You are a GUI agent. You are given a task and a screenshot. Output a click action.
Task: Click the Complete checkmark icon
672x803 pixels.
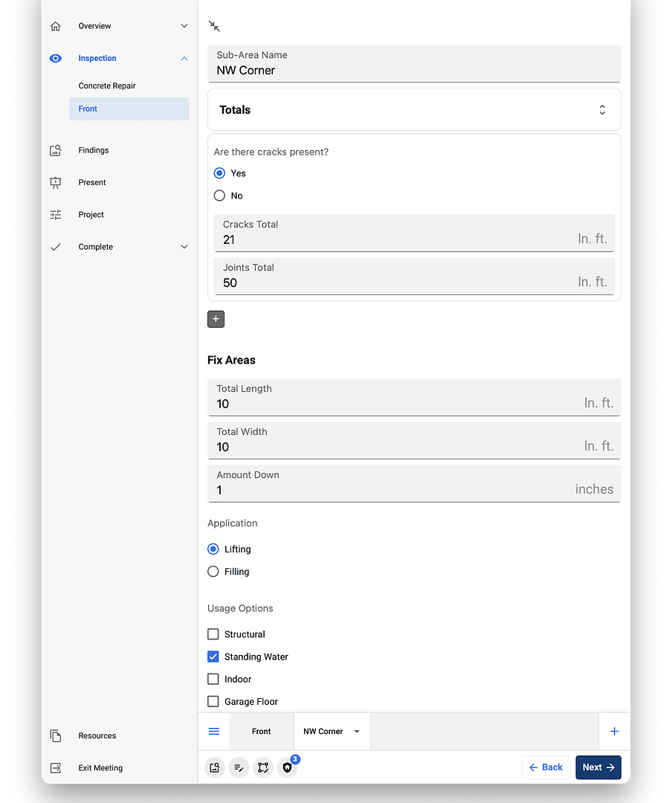[55, 247]
